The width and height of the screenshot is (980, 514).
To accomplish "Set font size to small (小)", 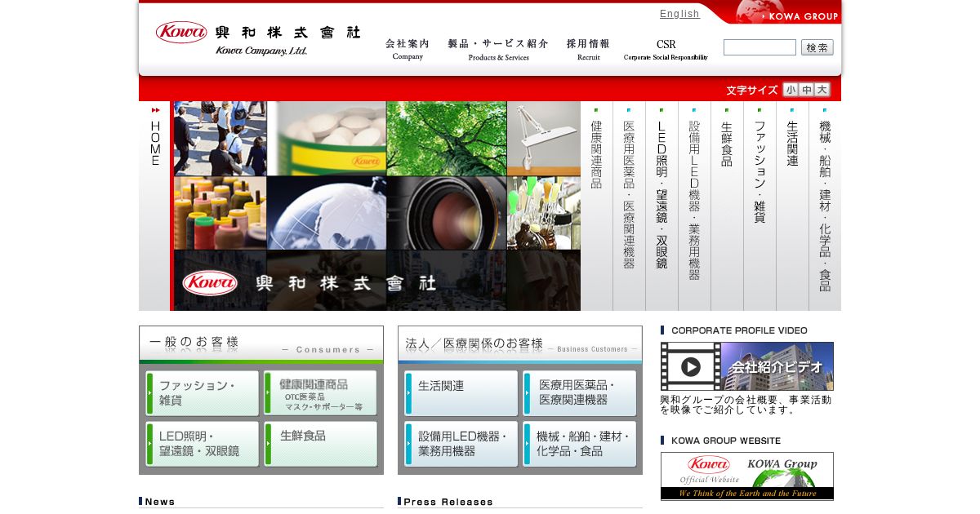I will coord(791,90).
